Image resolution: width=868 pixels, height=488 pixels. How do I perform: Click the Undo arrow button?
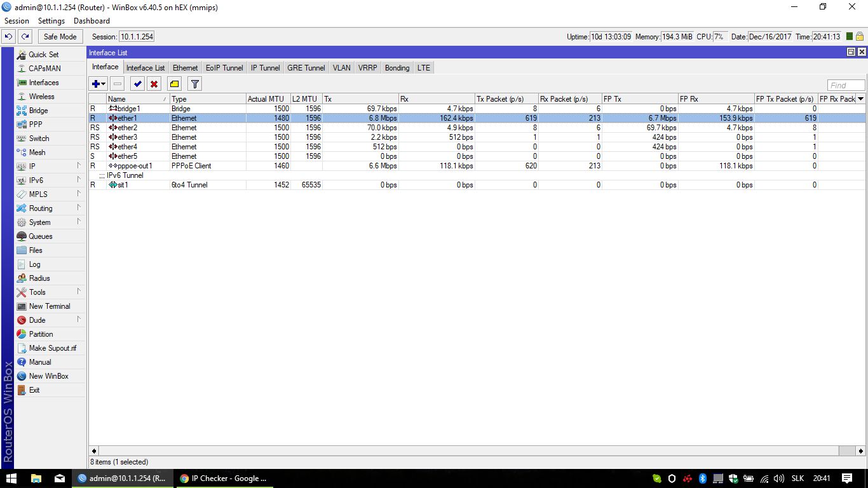pyautogui.click(x=9, y=37)
